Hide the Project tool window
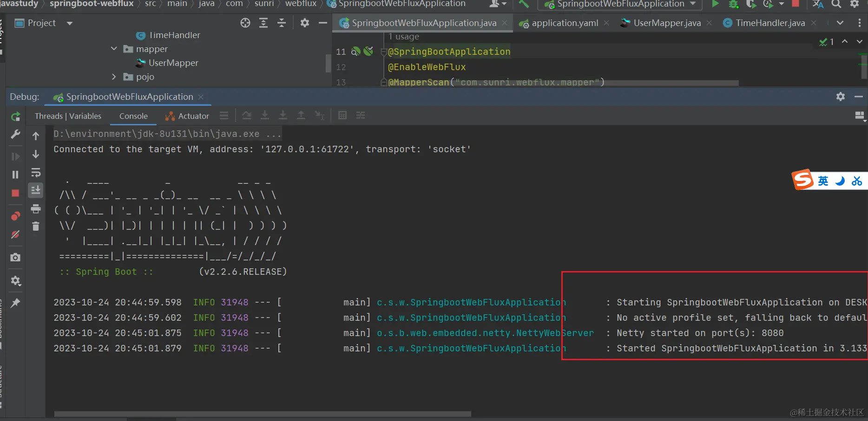Image resolution: width=868 pixels, height=421 pixels. (x=323, y=23)
